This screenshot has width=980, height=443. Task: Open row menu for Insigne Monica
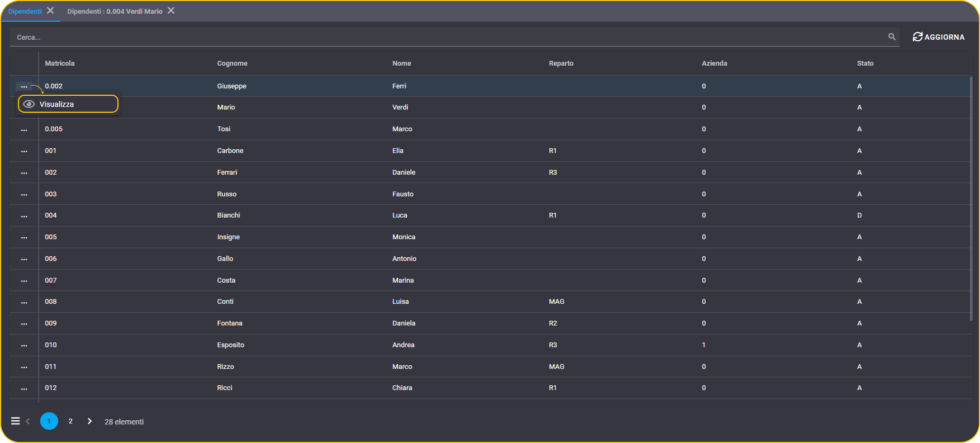point(24,238)
